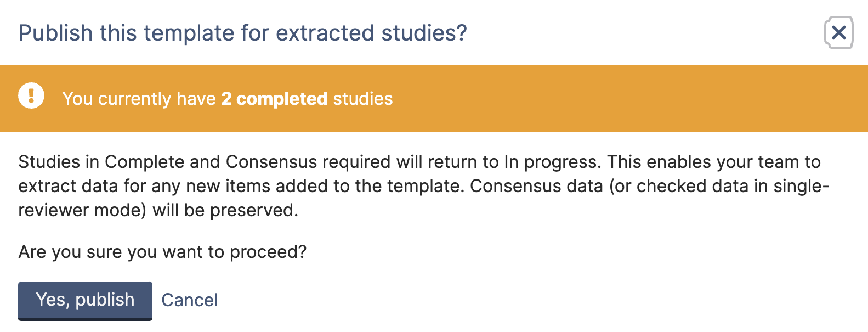This screenshot has height=332, width=868.
Task: Click the words "You currently have" in banner
Action: coord(139,99)
